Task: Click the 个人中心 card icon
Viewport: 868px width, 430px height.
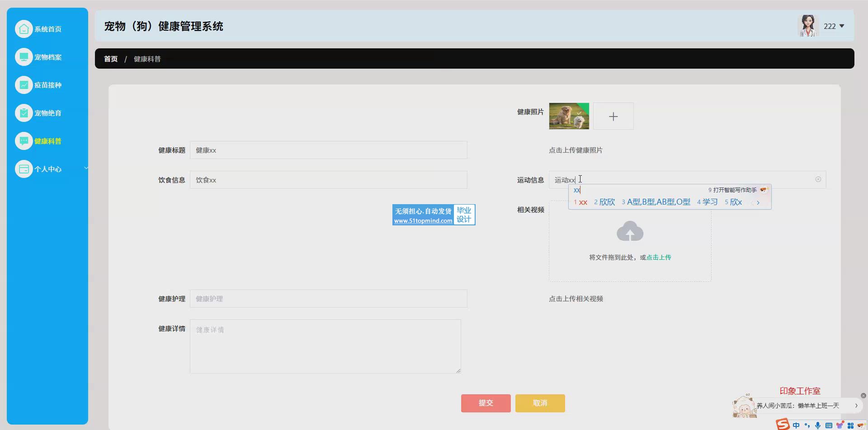Action: point(24,169)
